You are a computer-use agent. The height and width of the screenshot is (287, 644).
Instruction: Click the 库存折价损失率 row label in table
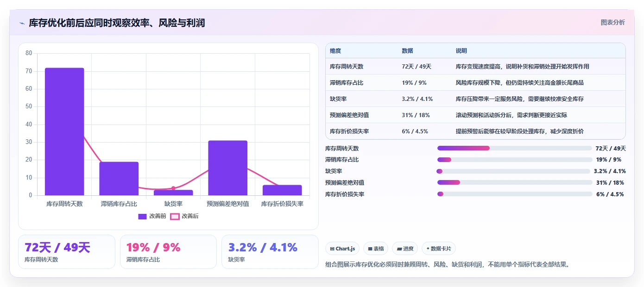pyautogui.click(x=349, y=131)
